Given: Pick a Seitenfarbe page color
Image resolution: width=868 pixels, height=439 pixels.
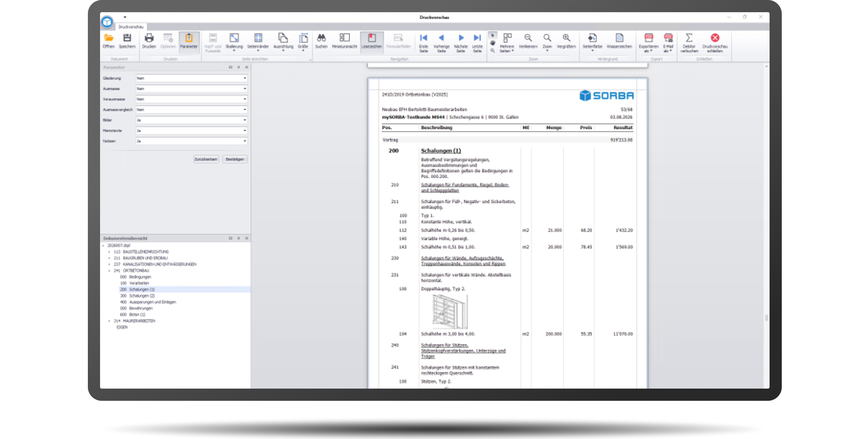Looking at the screenshot, I should click(x=592, y=42).
